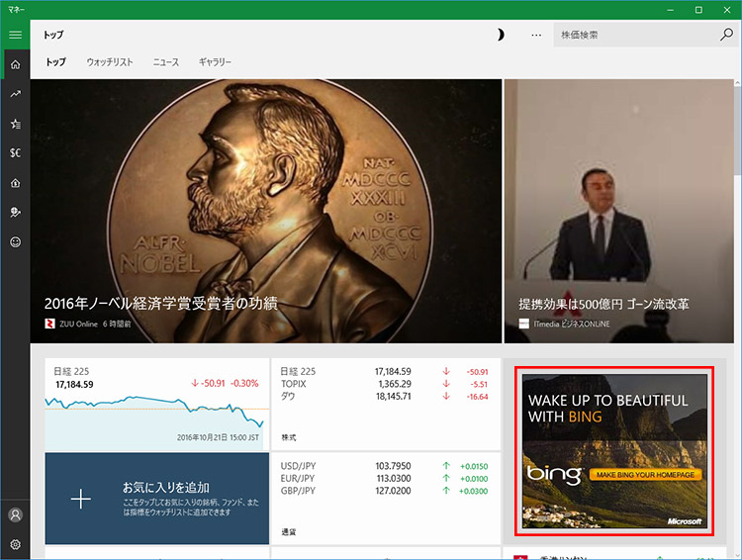Focus the 株価検索 search field
This screenshot has height=560, width=742.
pyautogui.click(x=633, y=35)
